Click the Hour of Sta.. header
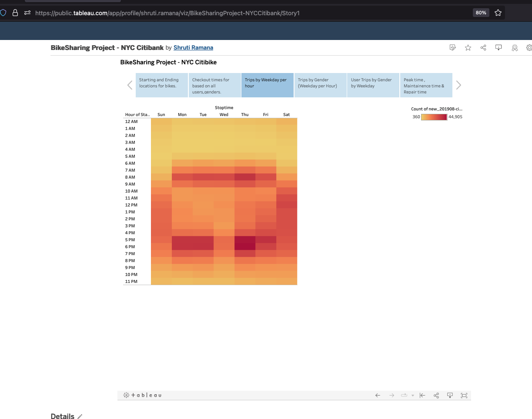Screen dimensions: 532x419 (137, 115)
